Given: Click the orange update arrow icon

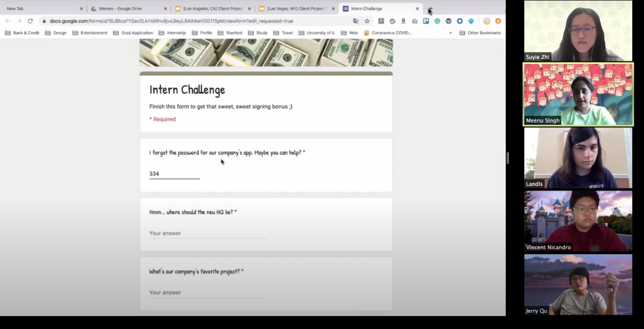Looking at the screenshot, I should point(498,21).
